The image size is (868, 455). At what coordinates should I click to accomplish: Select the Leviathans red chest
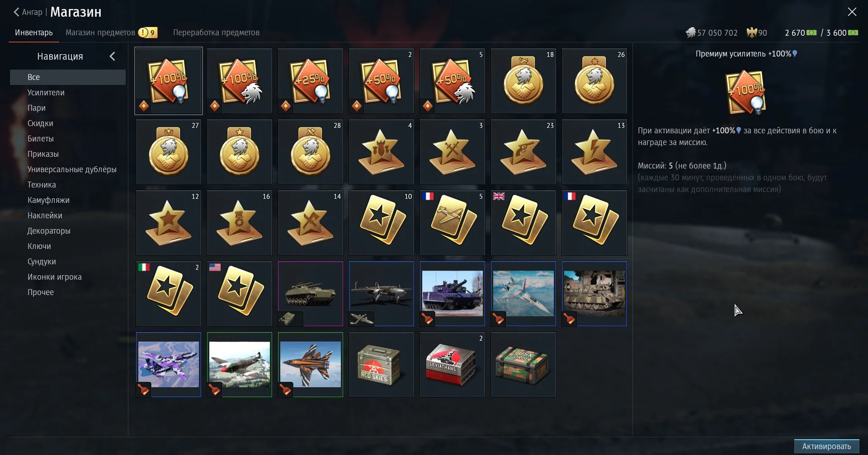452,365
